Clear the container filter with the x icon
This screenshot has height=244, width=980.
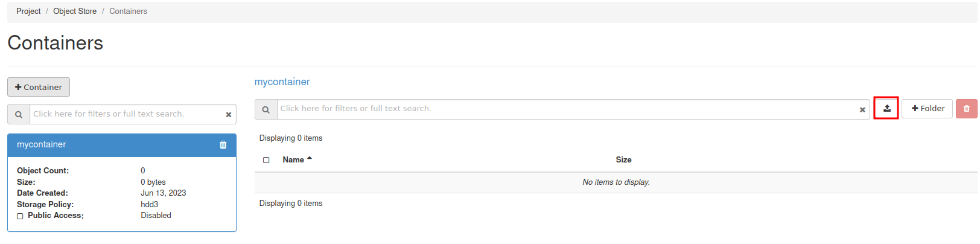click(x=229, y=114)
